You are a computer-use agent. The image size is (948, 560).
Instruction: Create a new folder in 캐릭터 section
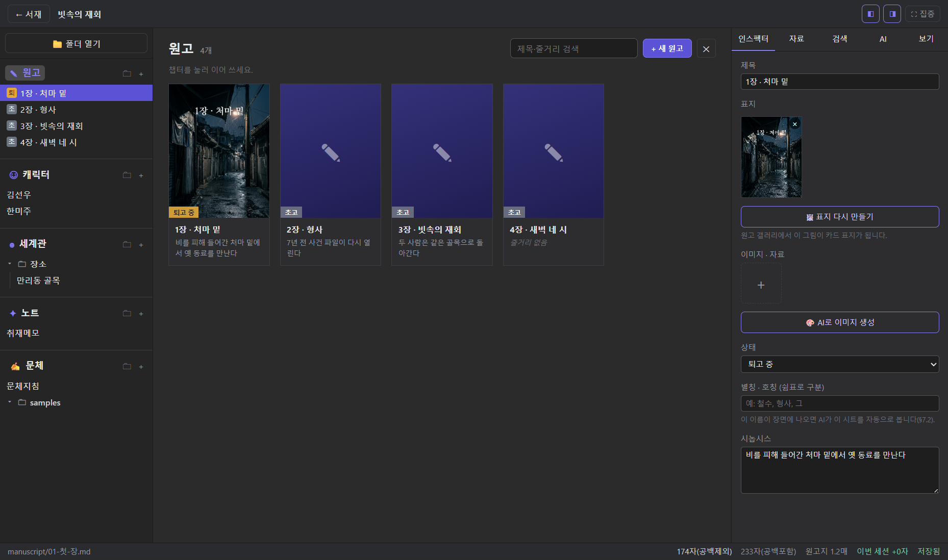pyautogui.click(x=127, y=175)
